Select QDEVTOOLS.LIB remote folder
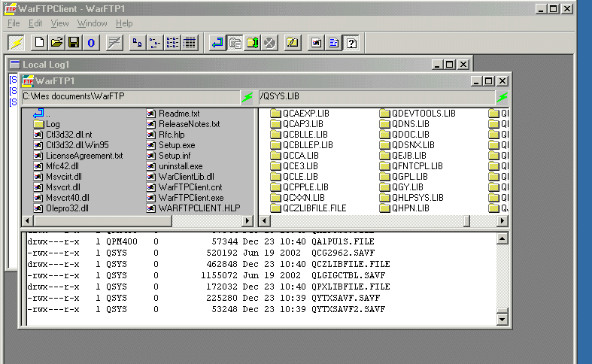The image size is (592, 364). click(x=417, y=114)
